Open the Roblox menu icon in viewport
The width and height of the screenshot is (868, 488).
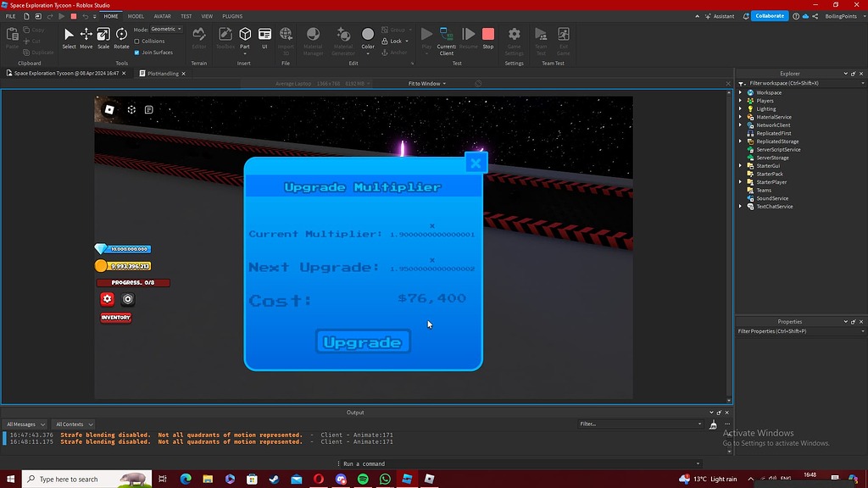click(x=109, y=109)
